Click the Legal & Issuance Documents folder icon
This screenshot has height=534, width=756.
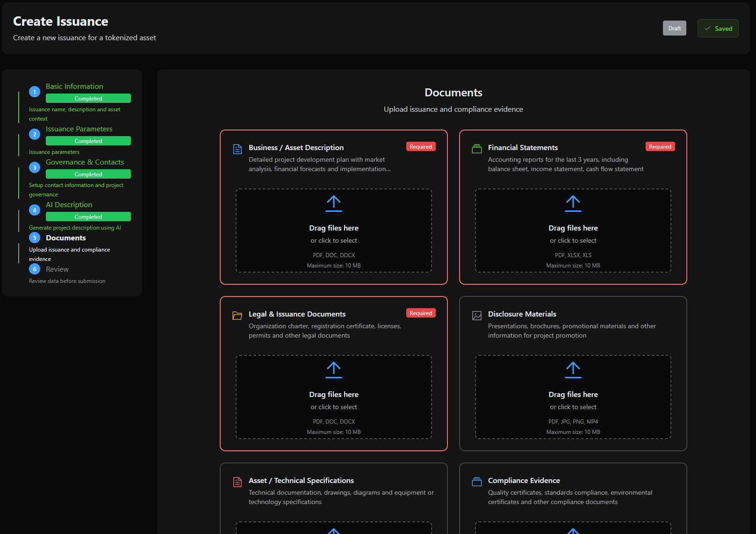click(x=238, y=316)
